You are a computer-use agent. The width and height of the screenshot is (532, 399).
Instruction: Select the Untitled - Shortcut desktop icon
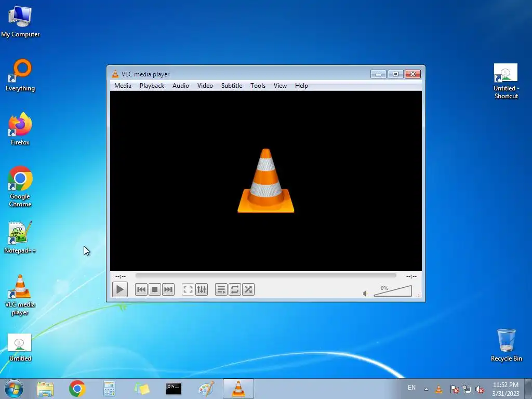(506, 82)
